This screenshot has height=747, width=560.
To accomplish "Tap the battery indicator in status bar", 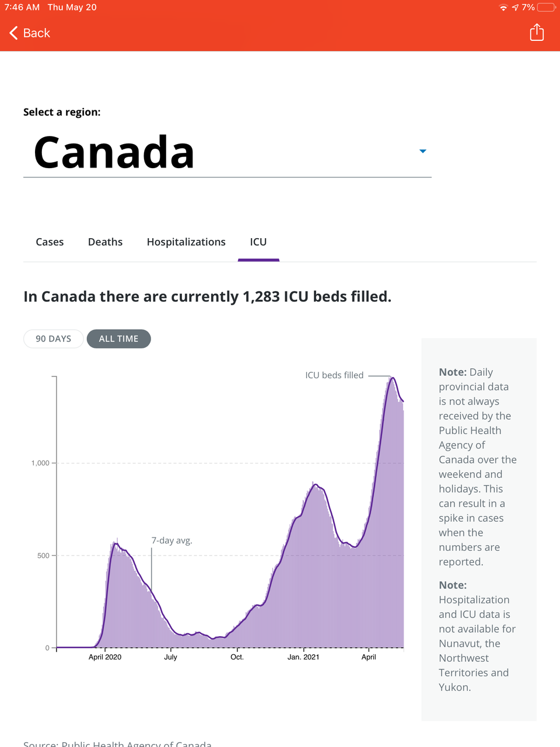I will 546,8.
